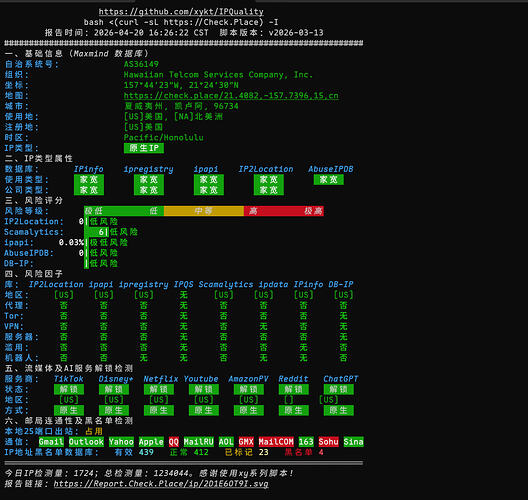528x500 pixels.
Task: Click the red Sohu mail badge
Action: click(328, 441)
